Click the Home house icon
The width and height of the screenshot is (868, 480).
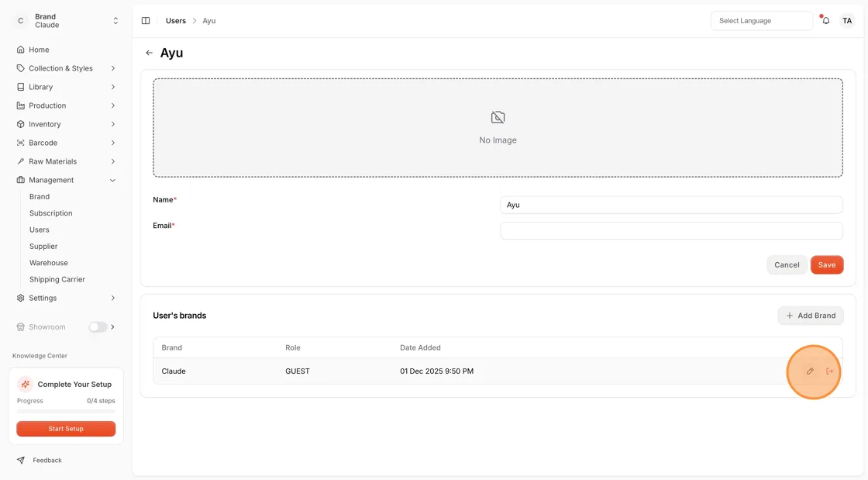click(20, 50)
